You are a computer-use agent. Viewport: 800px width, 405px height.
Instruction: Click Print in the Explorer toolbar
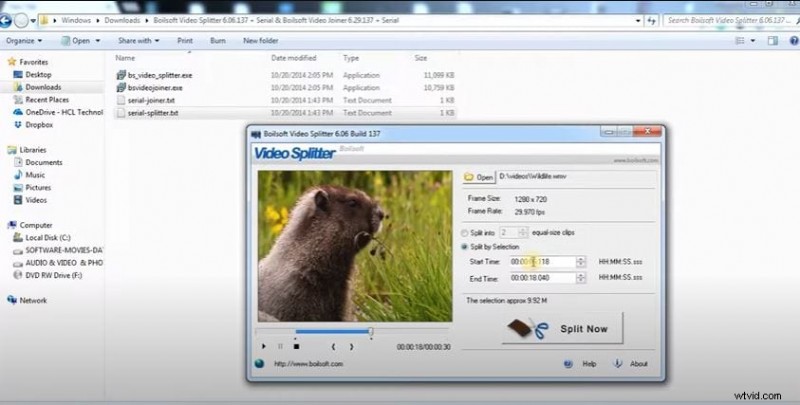[185, 41]
